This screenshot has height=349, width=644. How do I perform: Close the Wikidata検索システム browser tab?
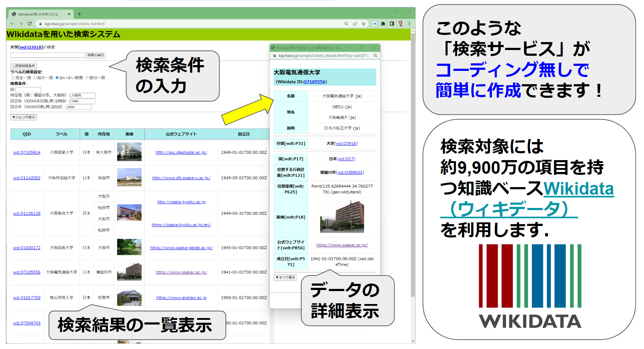(x=69, y=14)
